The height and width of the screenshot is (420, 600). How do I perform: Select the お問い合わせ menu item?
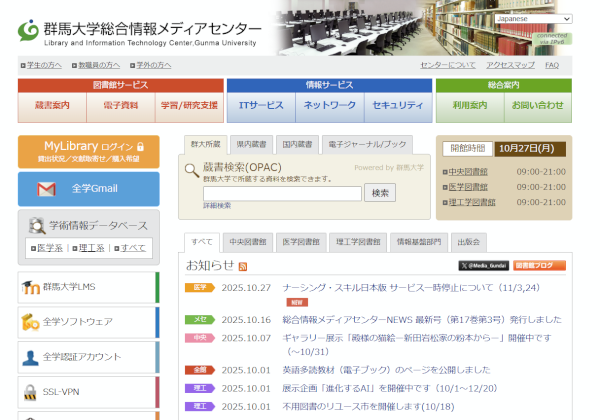coord(538,107)
